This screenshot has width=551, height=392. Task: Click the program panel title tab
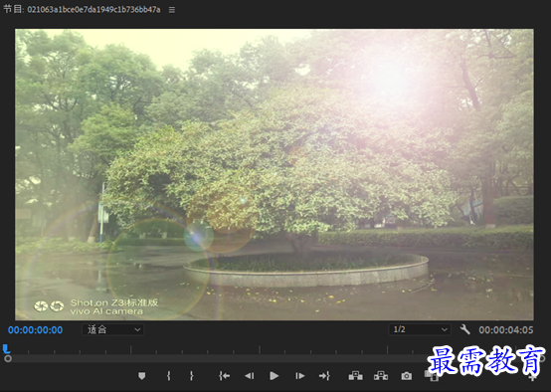(x=82, y=10)
